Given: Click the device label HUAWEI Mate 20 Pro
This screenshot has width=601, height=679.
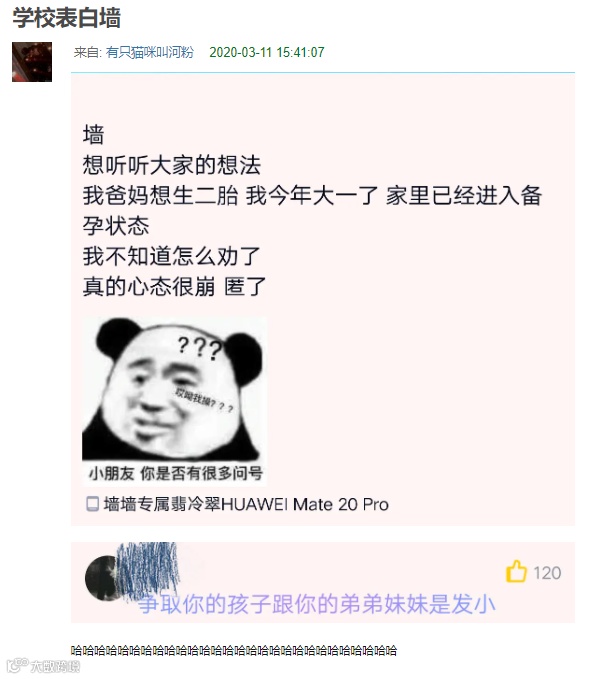Looking at the screenshot, I should 305,504.
